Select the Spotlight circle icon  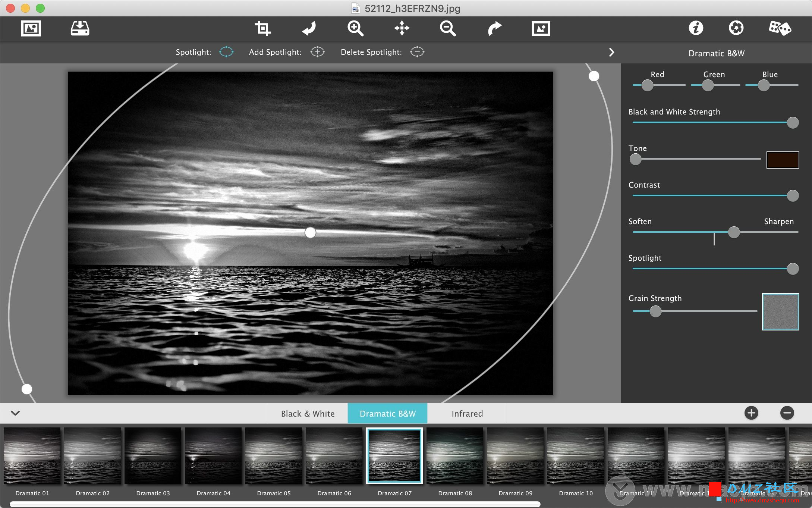coord(226,52)
